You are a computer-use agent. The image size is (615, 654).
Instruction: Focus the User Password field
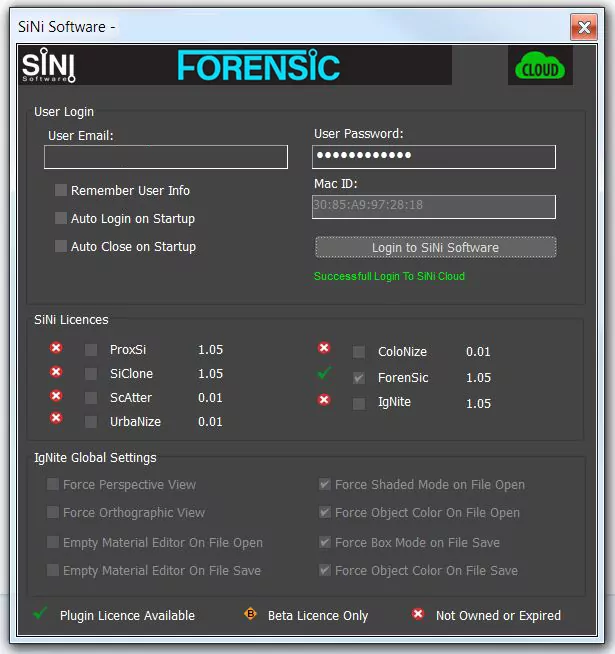[x=434, y=157]
